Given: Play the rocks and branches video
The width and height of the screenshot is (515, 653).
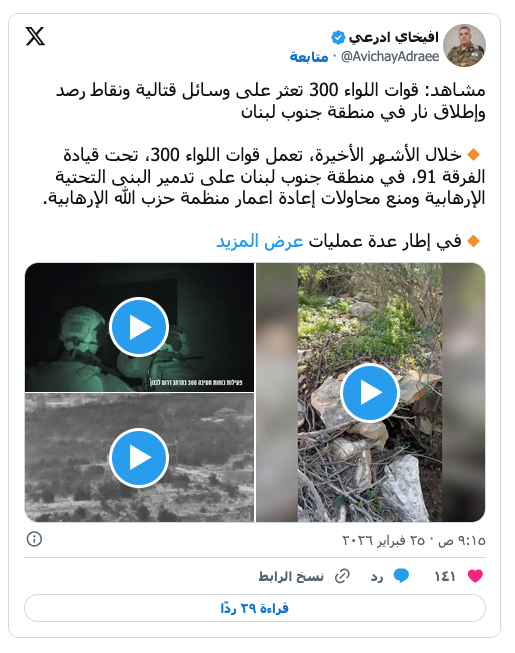Looking at the screenshot, I should (x=370, y=392).
